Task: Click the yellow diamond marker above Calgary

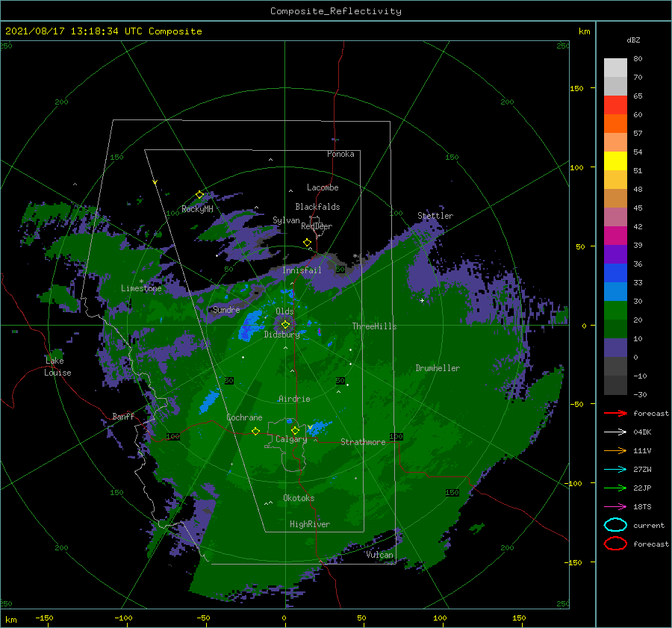Action: [x=295, y=430]
